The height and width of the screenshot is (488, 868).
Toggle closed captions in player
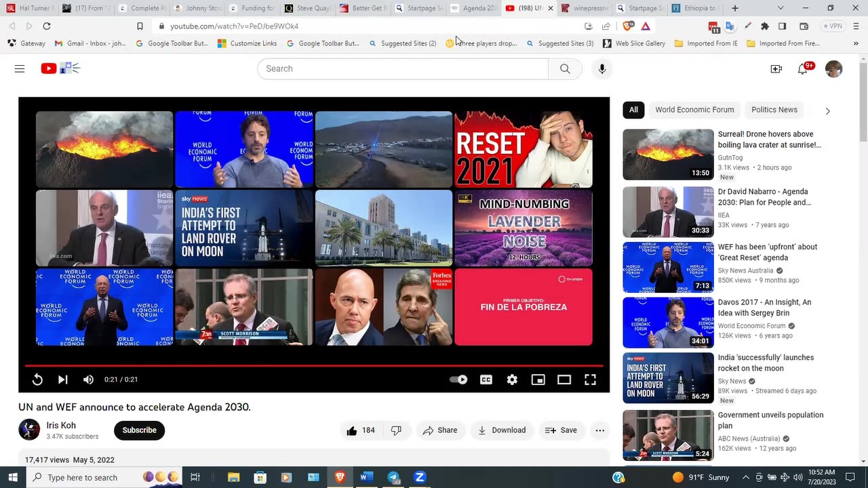point(486,380)
